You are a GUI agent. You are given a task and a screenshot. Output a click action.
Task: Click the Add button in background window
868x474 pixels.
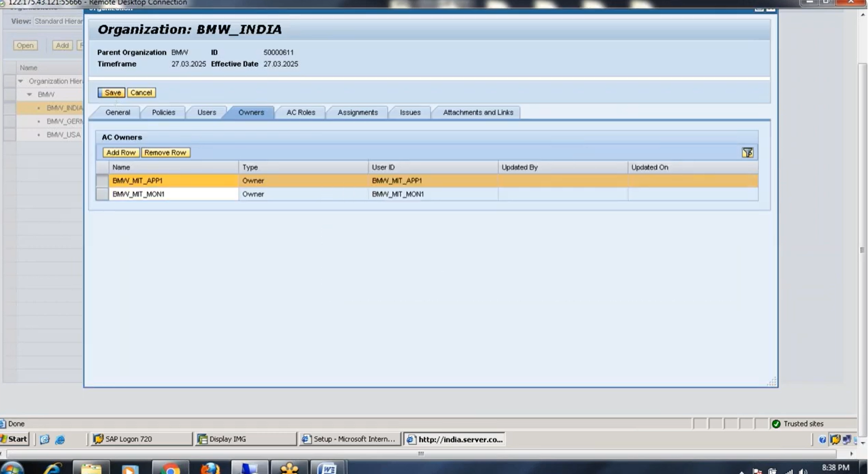[x=62, y=45]
